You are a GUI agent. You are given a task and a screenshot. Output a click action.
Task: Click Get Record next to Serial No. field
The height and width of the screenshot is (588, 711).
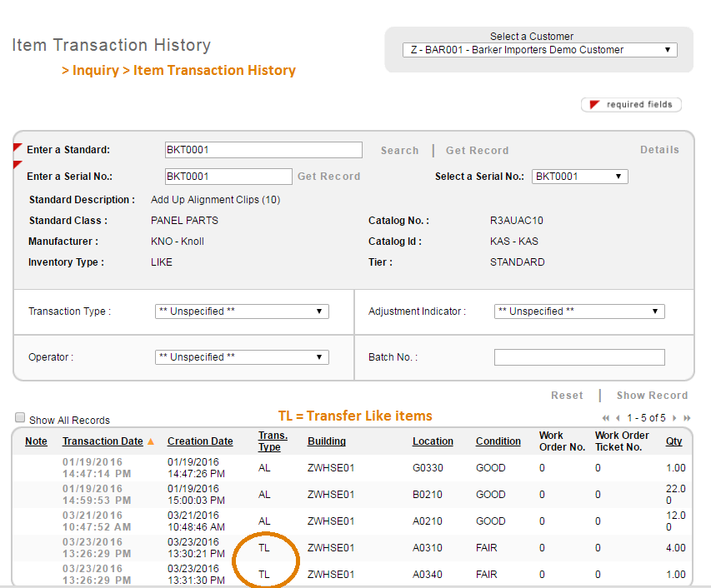[x=328, y=177]
